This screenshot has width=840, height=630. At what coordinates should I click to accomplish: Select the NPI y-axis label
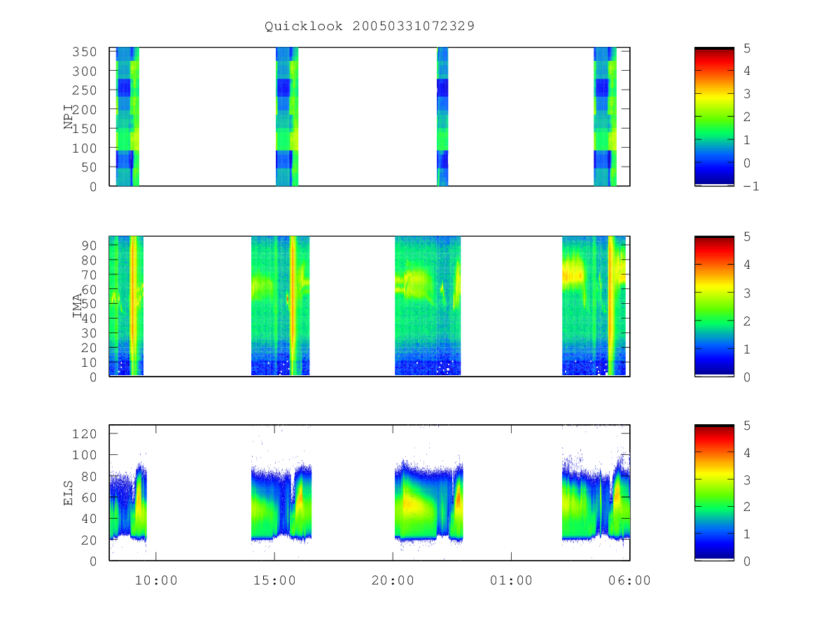tap(69, 117)
